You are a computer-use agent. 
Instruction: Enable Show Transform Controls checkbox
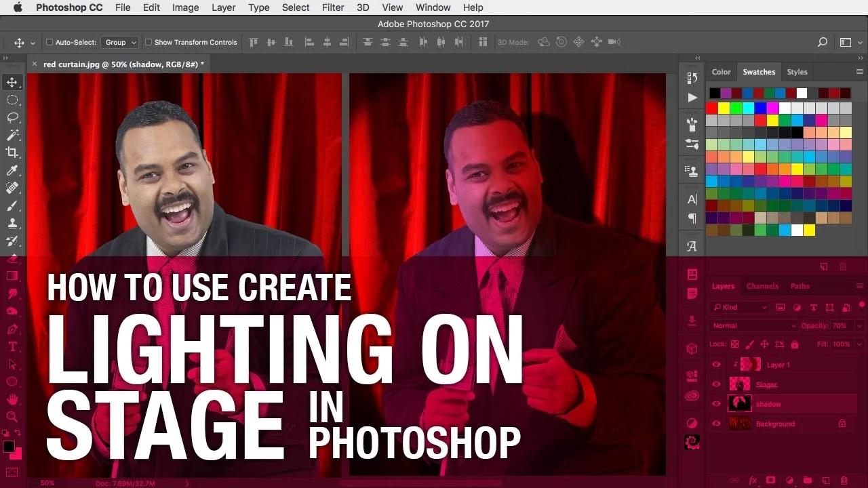(149, 42)
